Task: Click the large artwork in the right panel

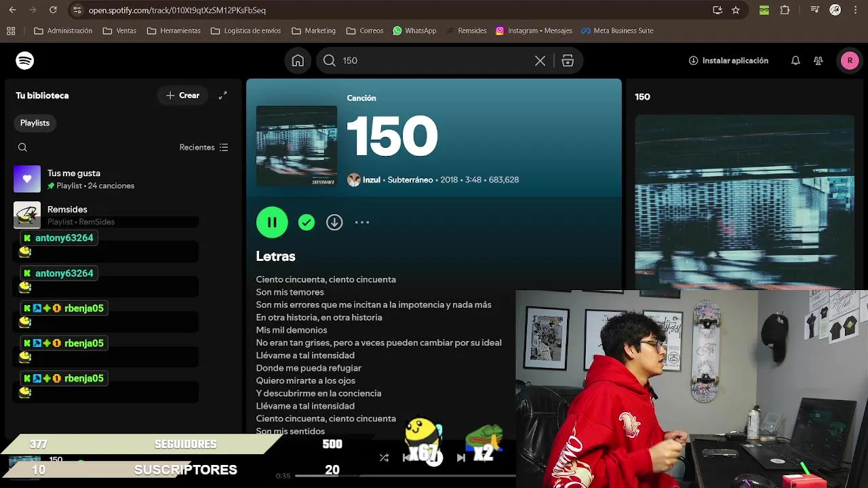Action: (x=745, y=201)
